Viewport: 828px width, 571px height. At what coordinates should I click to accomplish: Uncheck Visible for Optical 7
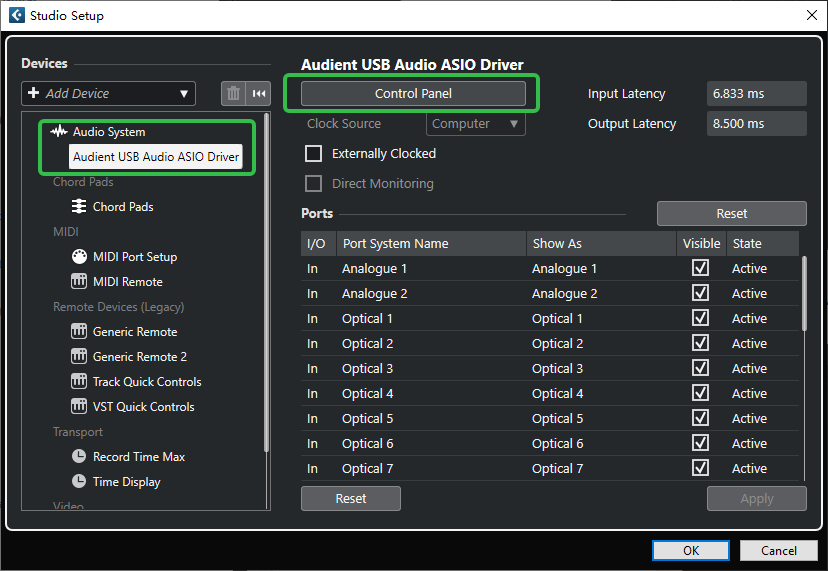click(700, 467)
